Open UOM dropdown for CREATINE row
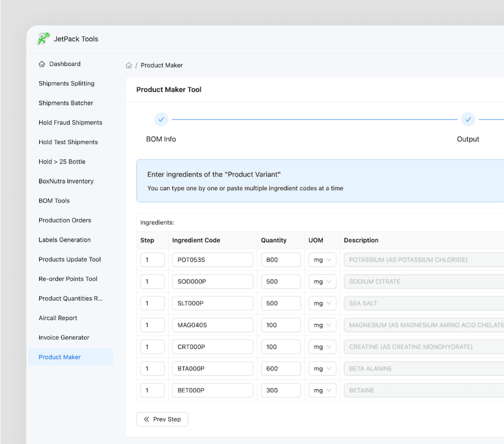The height and width of the screenshot is (444, 504). click(x=322, y=347)
